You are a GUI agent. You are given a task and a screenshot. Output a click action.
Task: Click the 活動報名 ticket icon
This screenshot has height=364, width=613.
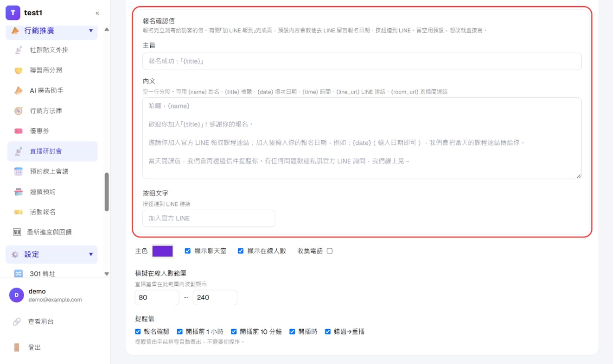19,212
